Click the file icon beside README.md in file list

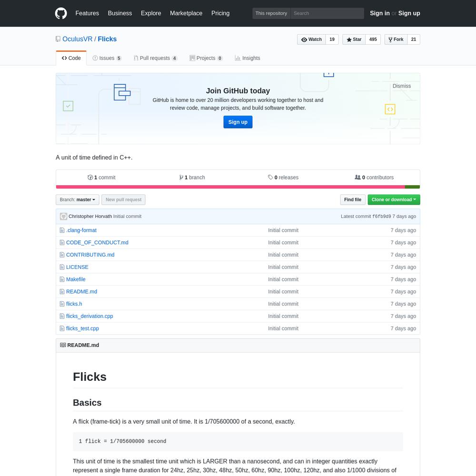click(62, 292)
